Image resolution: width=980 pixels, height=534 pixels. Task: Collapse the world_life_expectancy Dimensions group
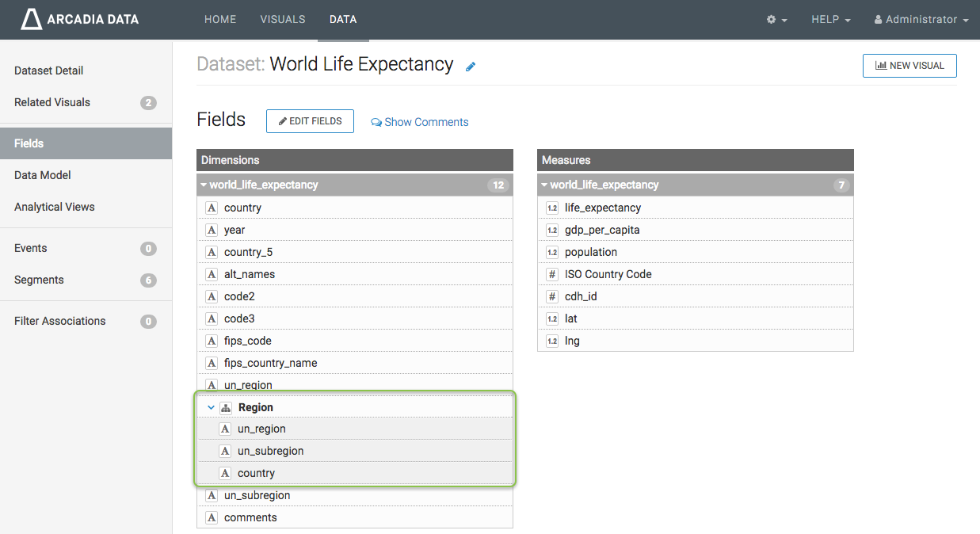[x=204, y=185]
